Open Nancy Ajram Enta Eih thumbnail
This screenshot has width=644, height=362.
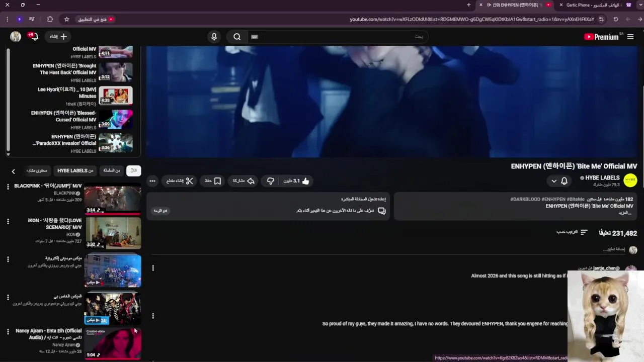tap(113, 343)
